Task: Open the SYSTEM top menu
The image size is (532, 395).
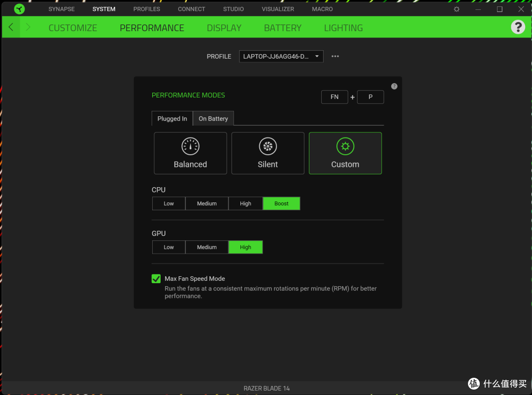Action: coord(104,9)
